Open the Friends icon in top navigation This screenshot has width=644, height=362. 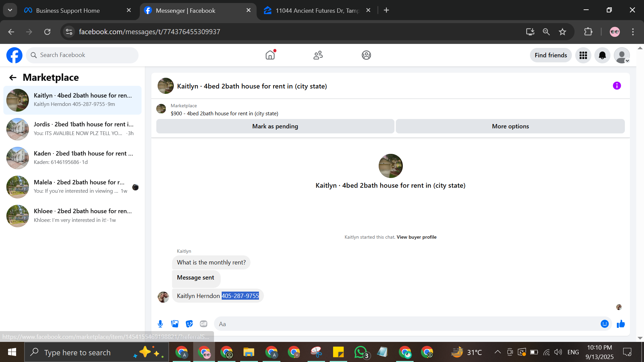[318, 55]
